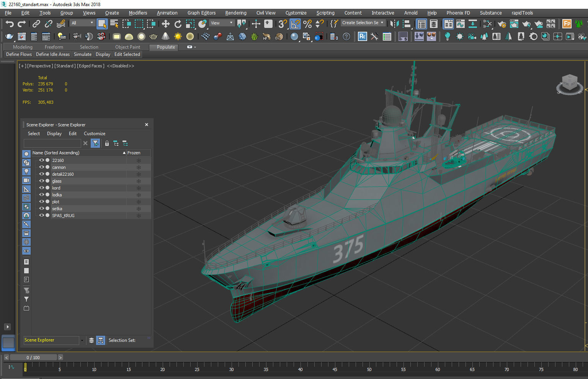The width and height of the screenshot is (588, 379).
Task: Toggle visibility of detali22160
Action: coord(42,174)
